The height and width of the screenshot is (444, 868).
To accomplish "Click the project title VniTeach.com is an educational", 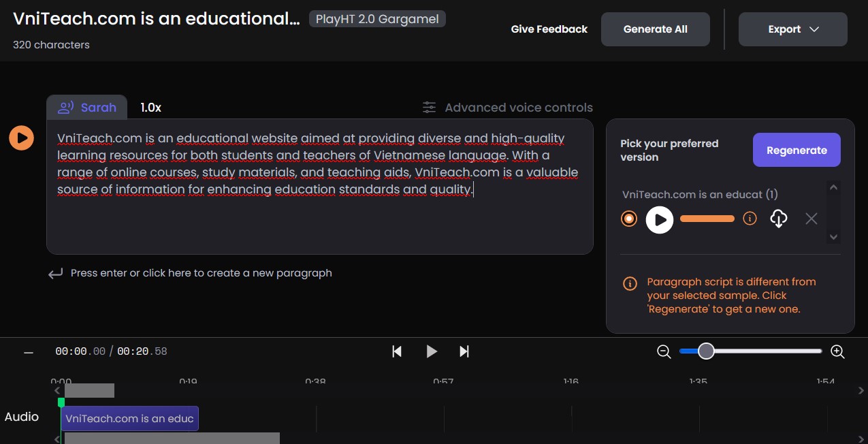I will pos(157,19).
